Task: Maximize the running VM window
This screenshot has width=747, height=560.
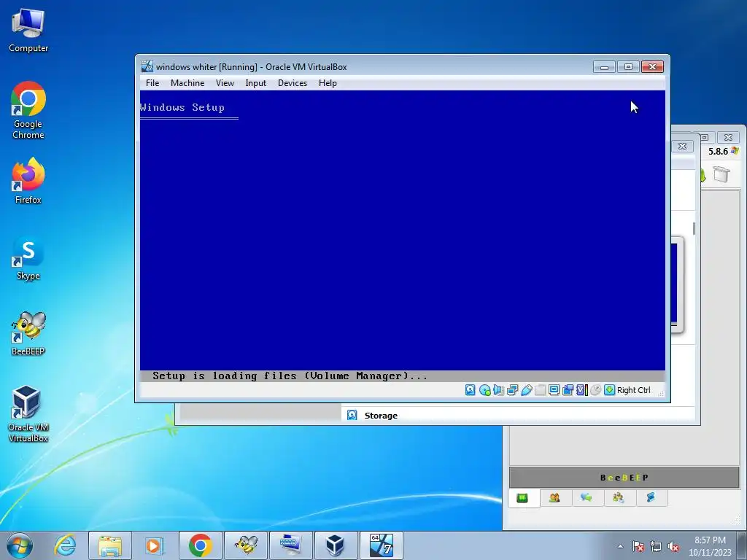Action: coord(628,66)
